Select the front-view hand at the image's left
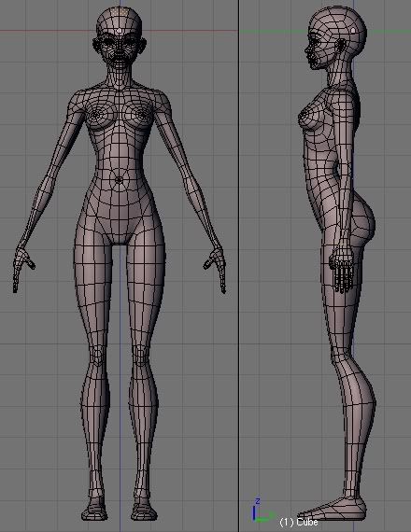The image size is (411, 532). click(22, 268)
